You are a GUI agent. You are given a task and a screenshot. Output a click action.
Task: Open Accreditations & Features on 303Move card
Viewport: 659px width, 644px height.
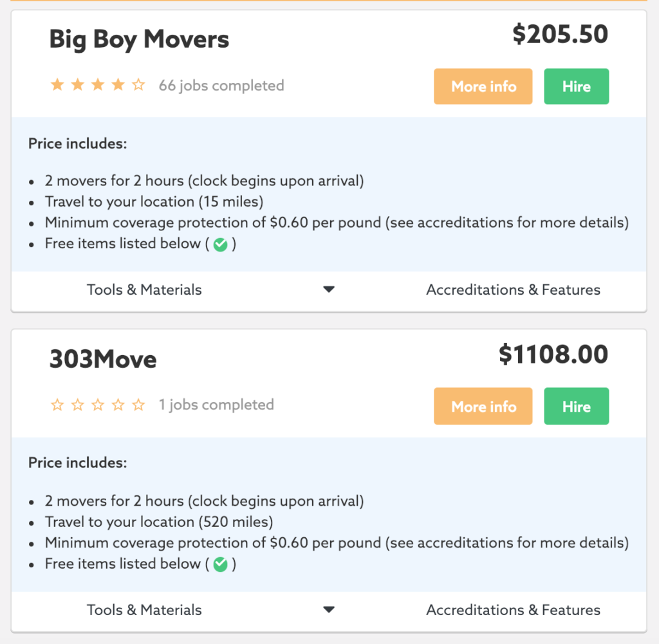click(x=513, y=609)
